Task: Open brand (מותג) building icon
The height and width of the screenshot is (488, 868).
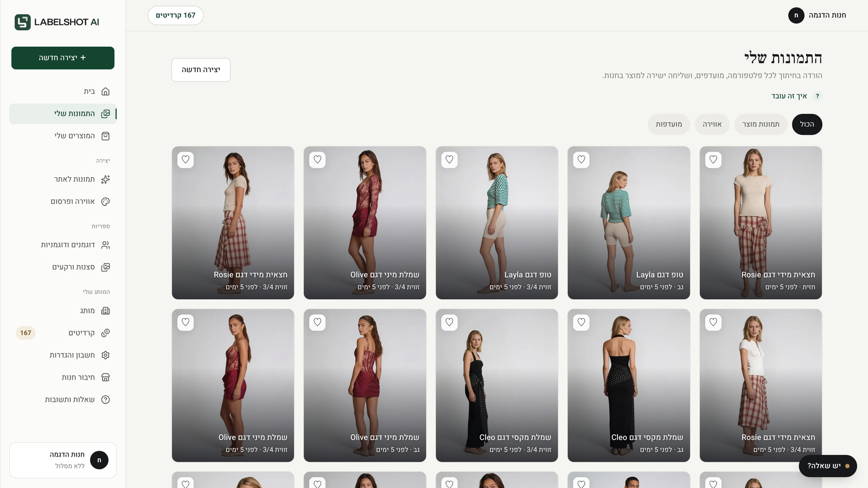Action: click(x=106, y=311)
